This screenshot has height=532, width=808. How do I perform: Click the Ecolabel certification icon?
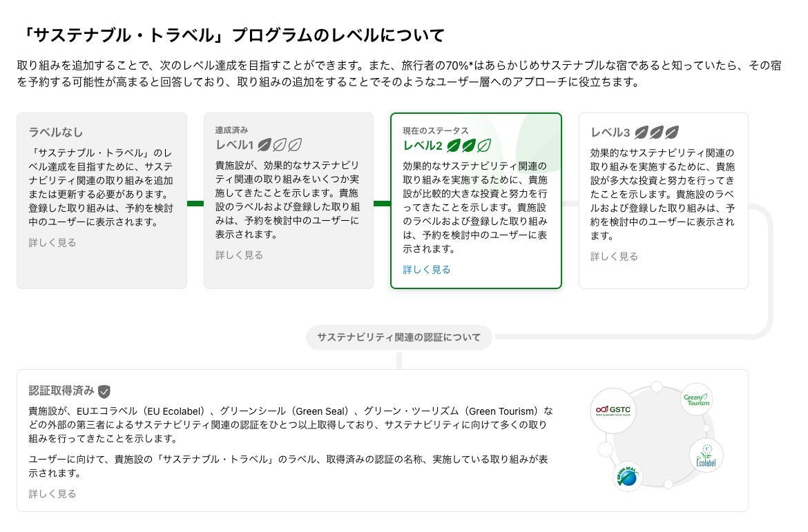(x=706, y=454)
